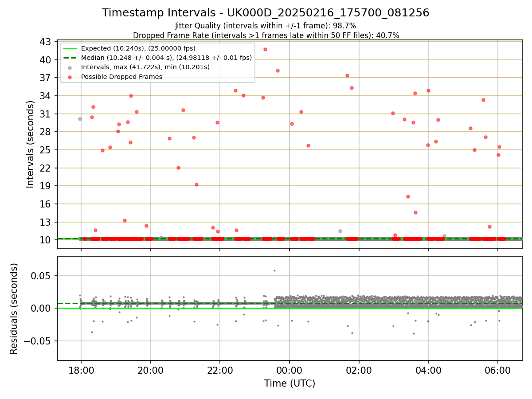
Task: Click legend entry "Median (10.248 +/- 0.004 s)"
Action: point(166,58)
